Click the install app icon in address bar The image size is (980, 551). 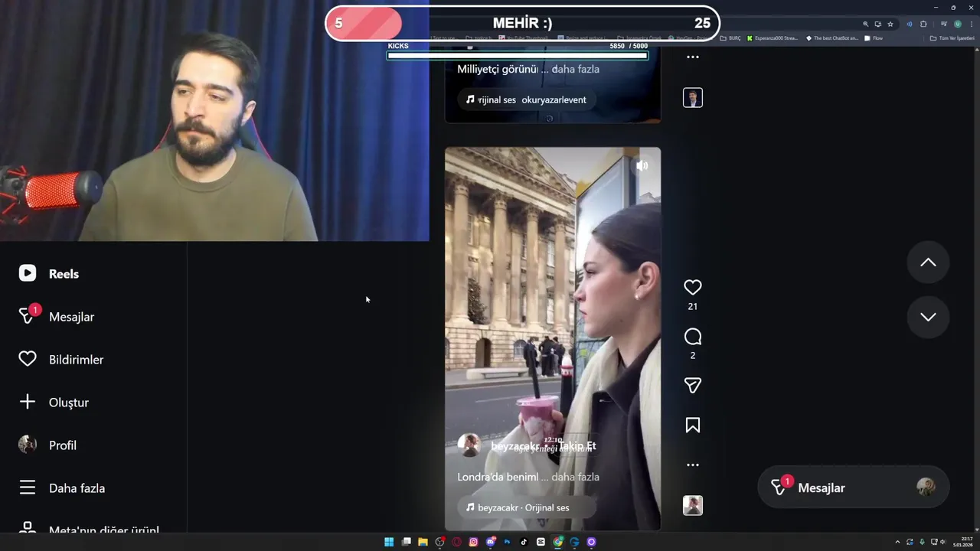click(x=878, y=24)
